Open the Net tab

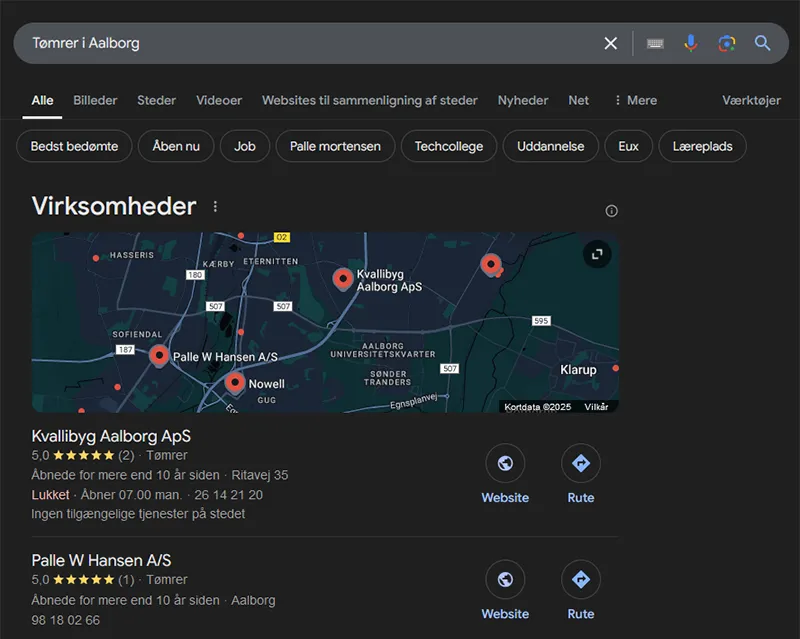(579, 101)
